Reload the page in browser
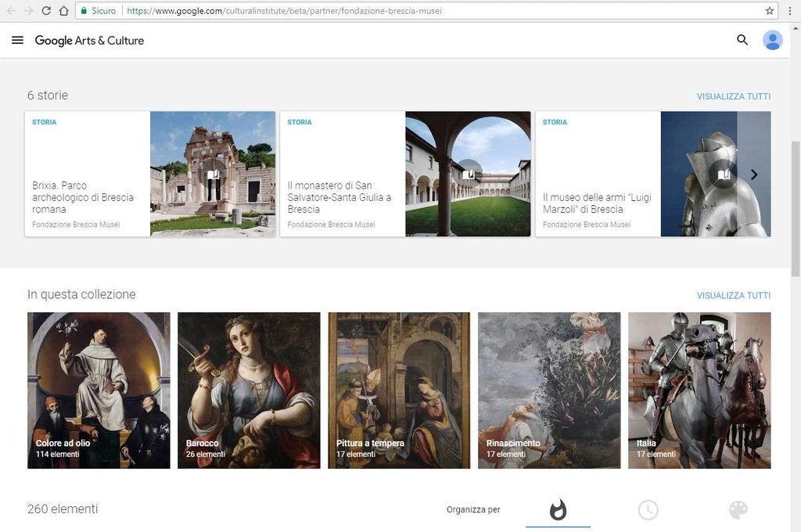 46,11
